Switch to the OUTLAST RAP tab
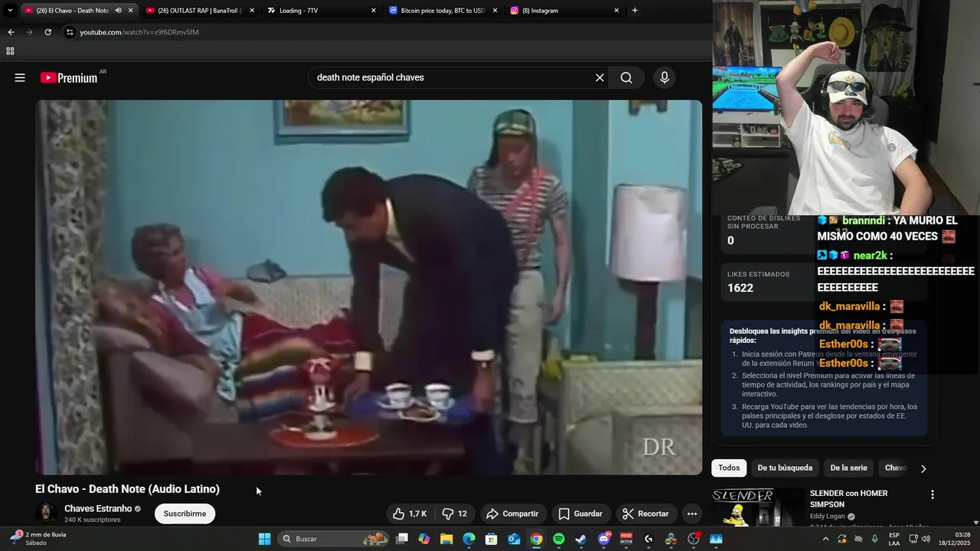980x551 pixels. [199, 11]
